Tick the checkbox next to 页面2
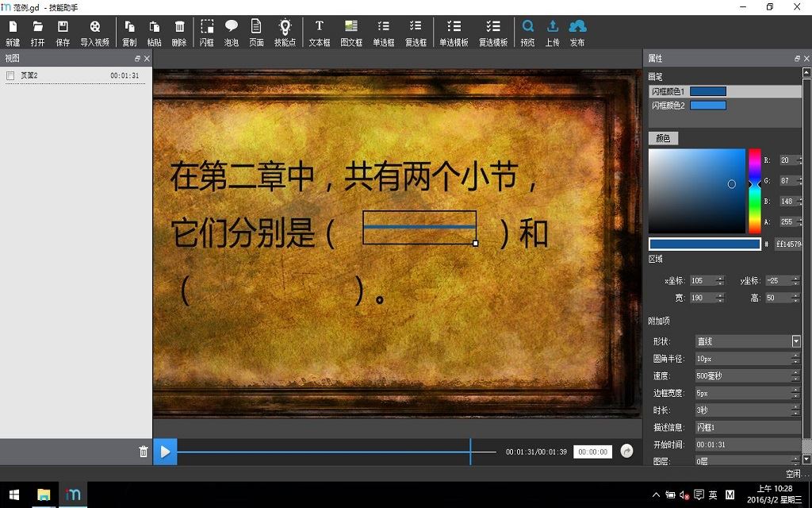 (x=10, y=75)
